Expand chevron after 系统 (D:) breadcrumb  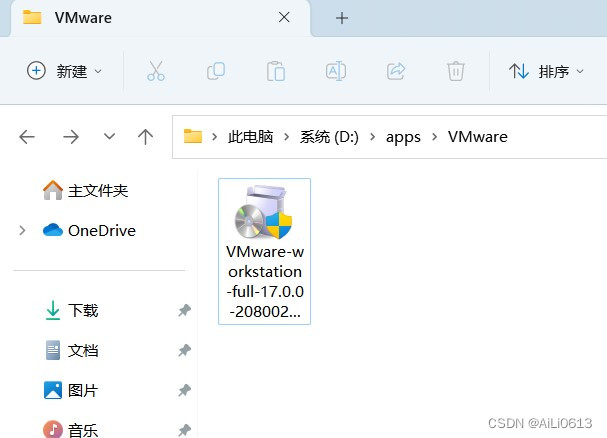[x=372, y=137]
